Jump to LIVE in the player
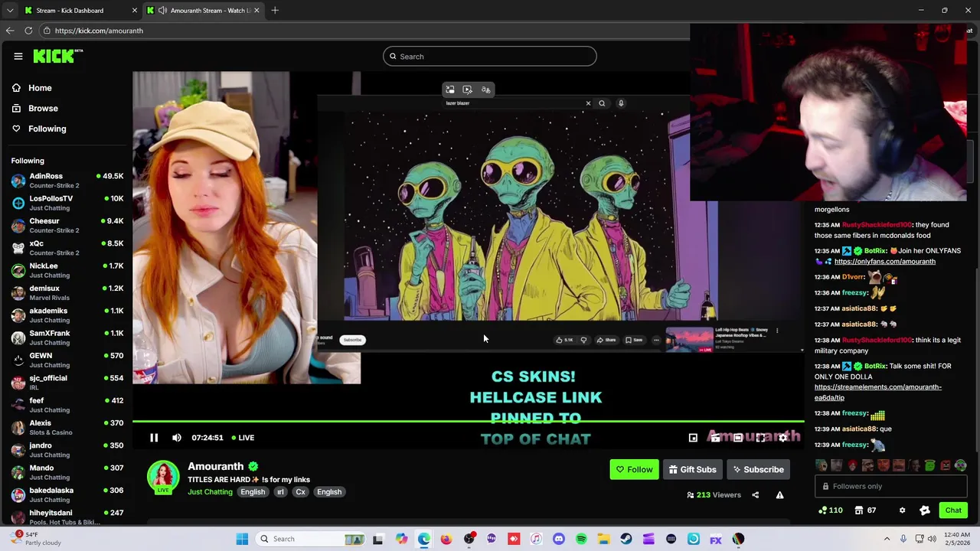 click(x=243, y=438)
